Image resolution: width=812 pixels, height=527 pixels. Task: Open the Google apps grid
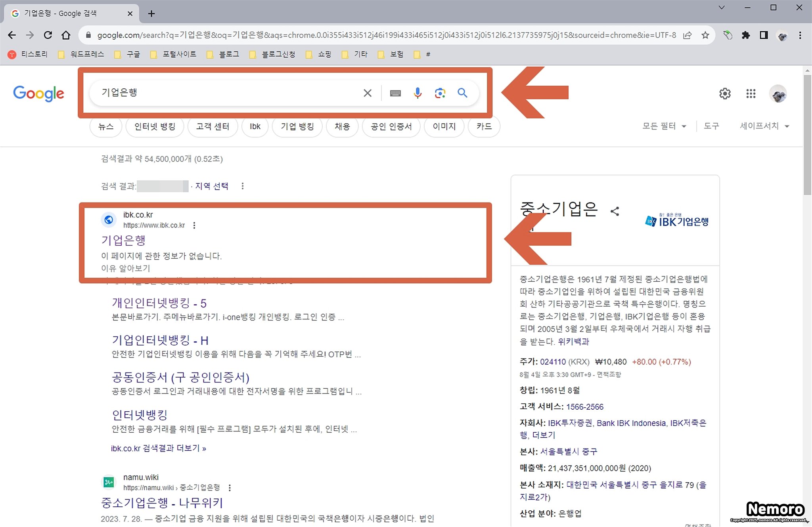pos(751,94)
